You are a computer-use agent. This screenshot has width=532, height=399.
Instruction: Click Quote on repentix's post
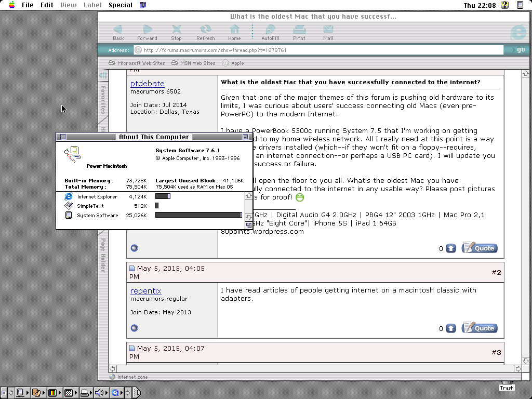(x=479, y=327)
